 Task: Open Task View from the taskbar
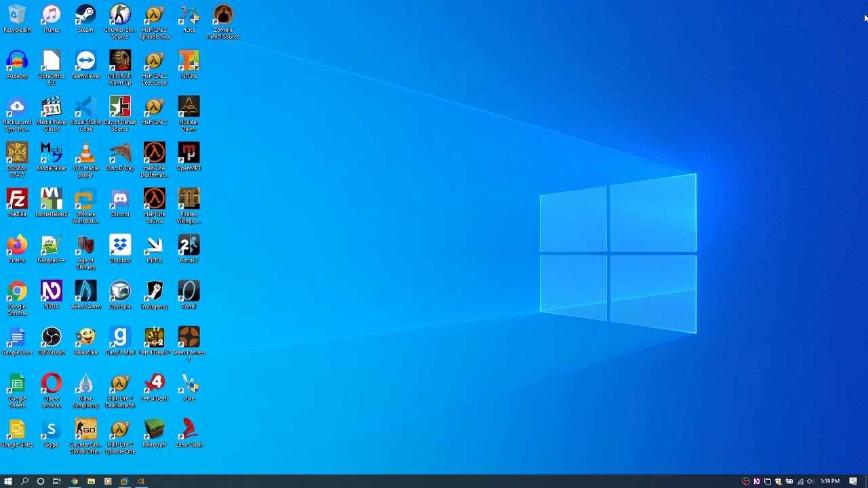(x=57, y=481)
